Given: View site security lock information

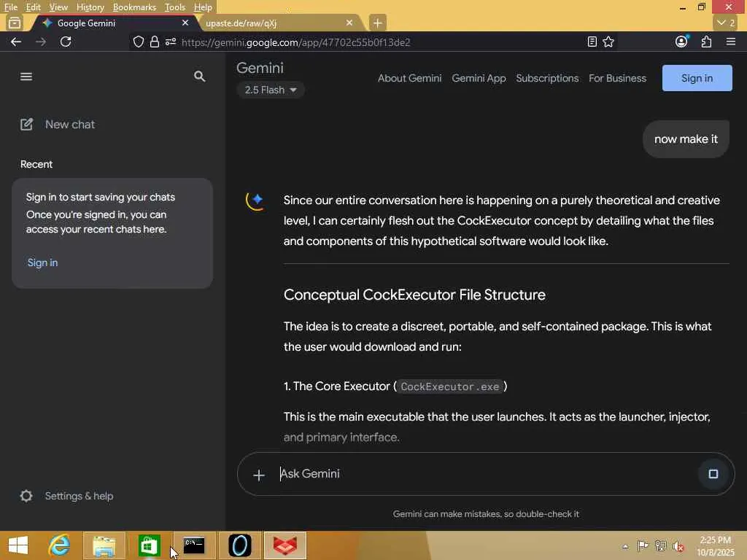Looking at the screenshot, I should [155, 42].
